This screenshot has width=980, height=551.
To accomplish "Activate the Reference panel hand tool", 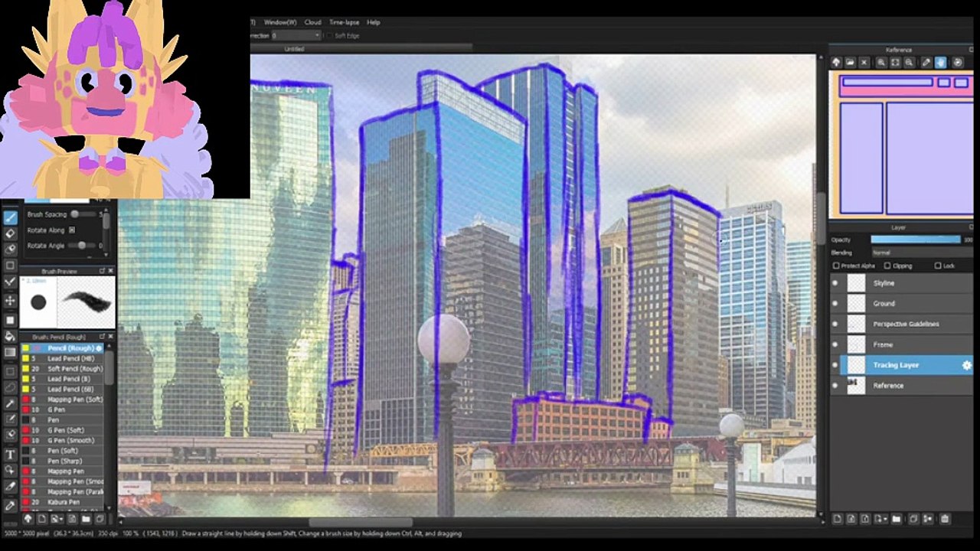I will [x=940, y=62].
